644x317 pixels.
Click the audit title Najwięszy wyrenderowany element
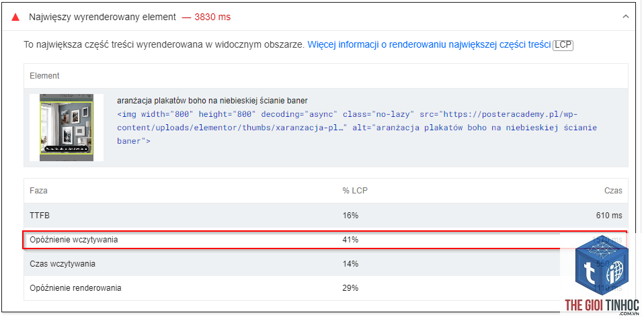click(102, 17)
